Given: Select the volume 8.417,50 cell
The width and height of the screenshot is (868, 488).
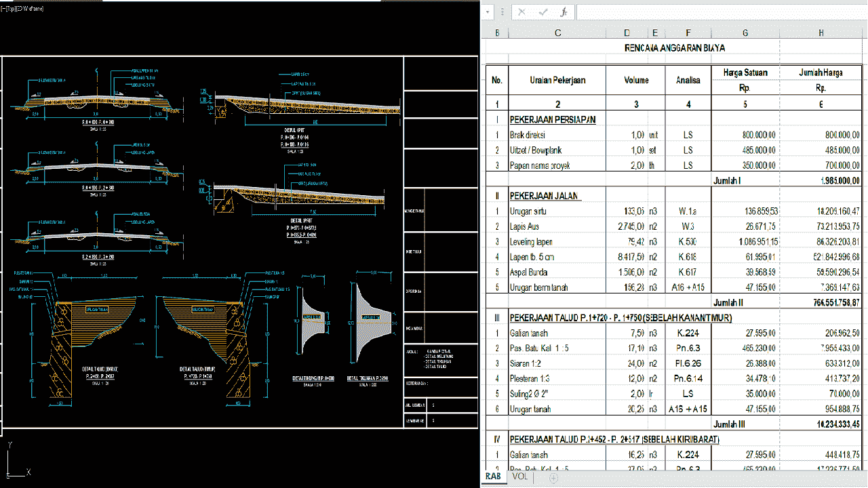Looking at the screenshot, I should (627, 257).
